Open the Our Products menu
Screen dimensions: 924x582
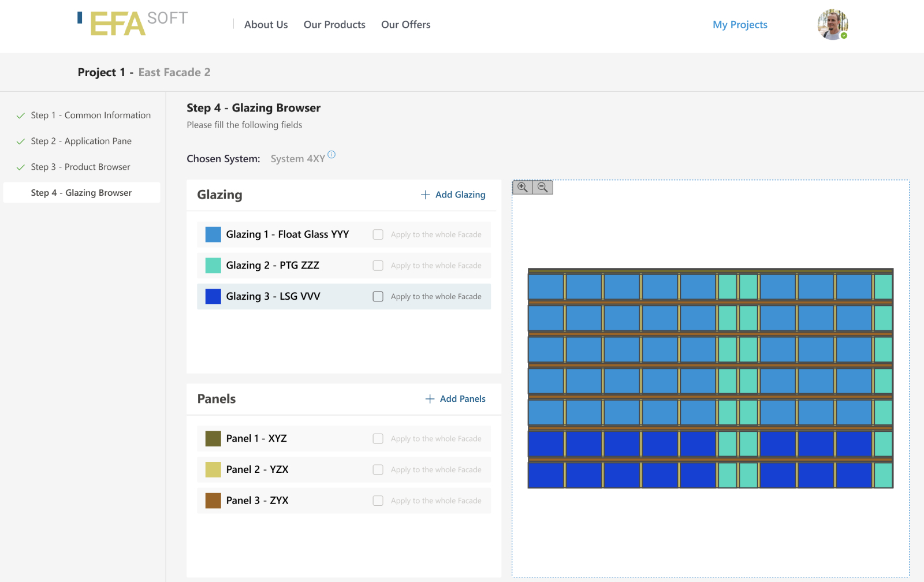pyautogui.click(x=334, y=24)
